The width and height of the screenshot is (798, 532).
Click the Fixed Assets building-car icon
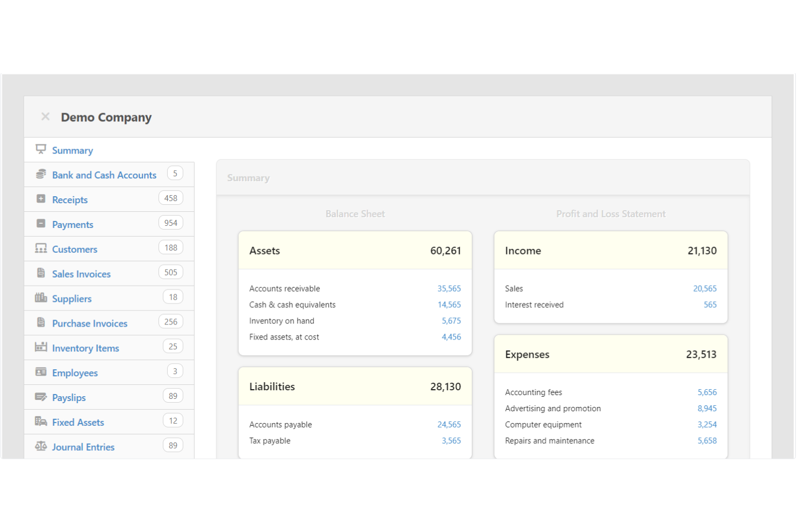(x=41, y=421)
